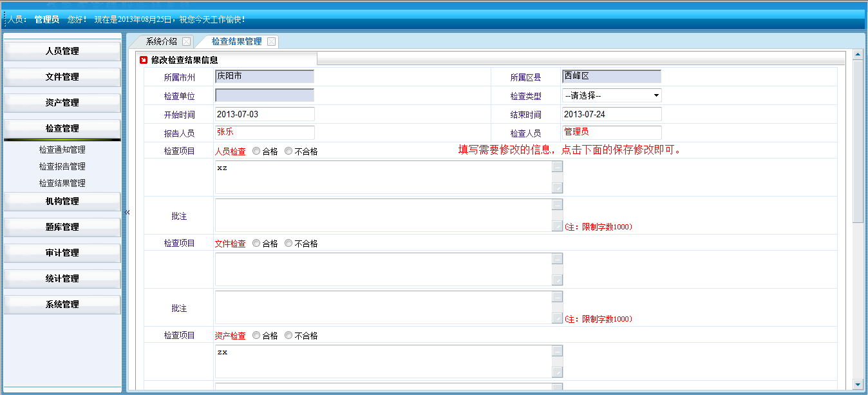Click the up scroll button of the xz textarea
The image size is (868, 395).
tap(558, 166)
